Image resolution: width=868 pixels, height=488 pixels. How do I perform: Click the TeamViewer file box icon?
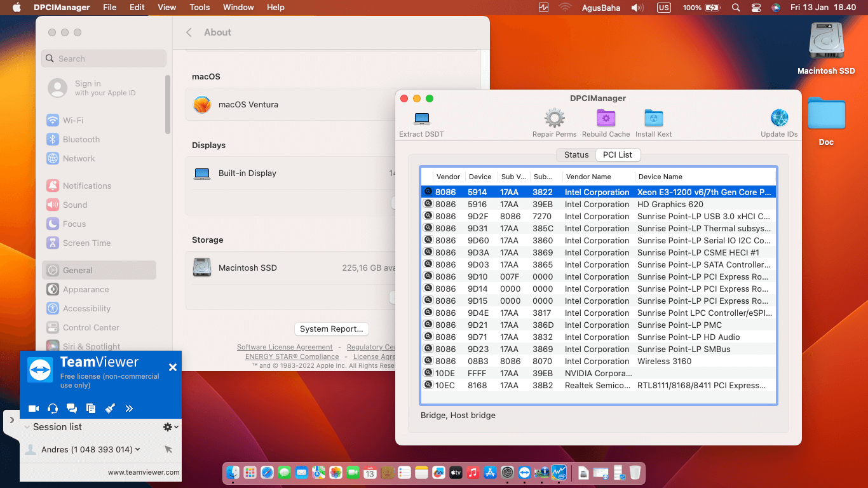coord(91,409)
